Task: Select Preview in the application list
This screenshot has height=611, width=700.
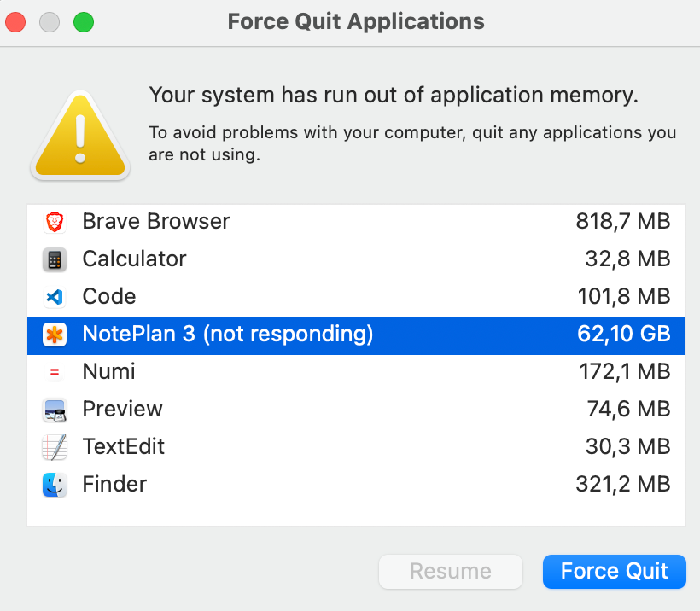Action: click(x=356, y=410)
